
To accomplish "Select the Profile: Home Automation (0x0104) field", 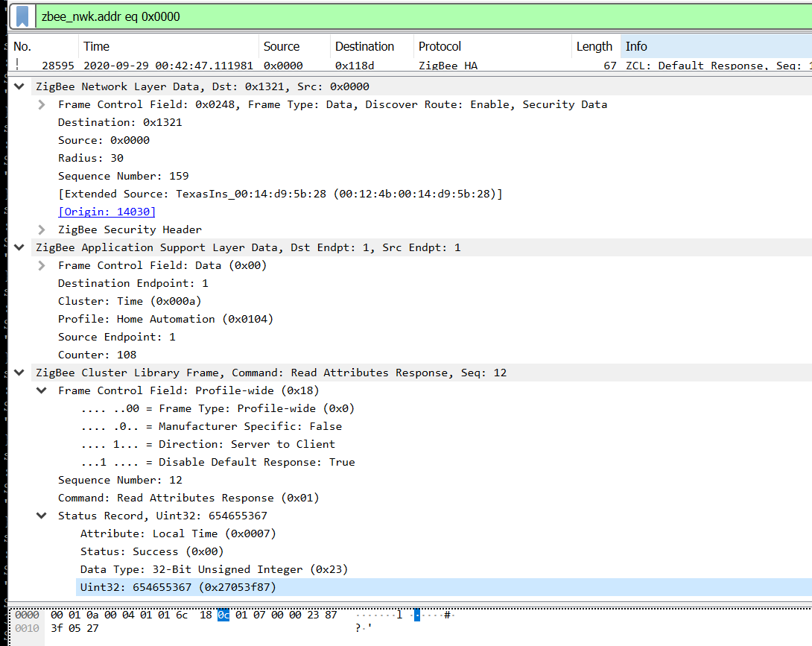I will point(165,319).
